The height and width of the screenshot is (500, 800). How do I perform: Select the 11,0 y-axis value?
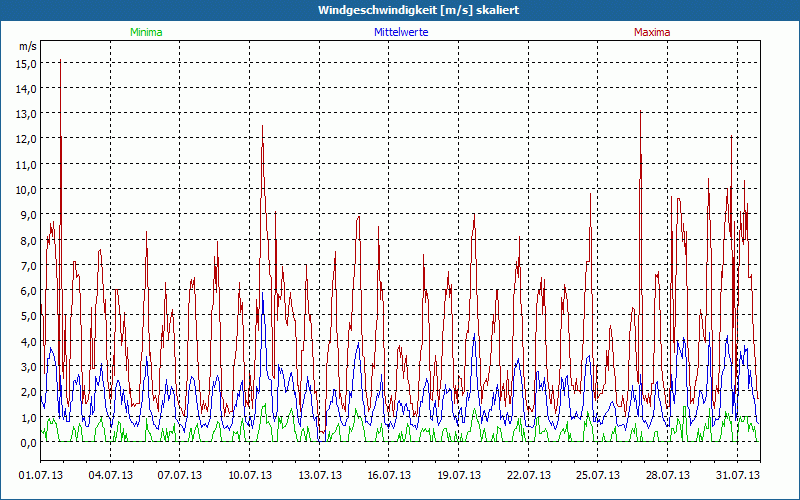tap(28, 164)
